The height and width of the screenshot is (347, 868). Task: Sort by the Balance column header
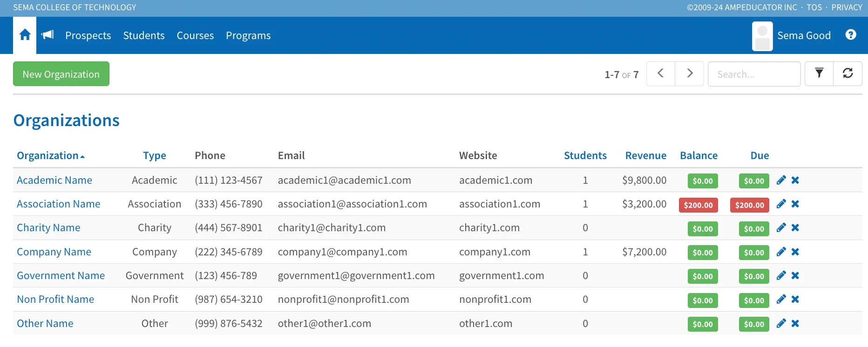698,155
